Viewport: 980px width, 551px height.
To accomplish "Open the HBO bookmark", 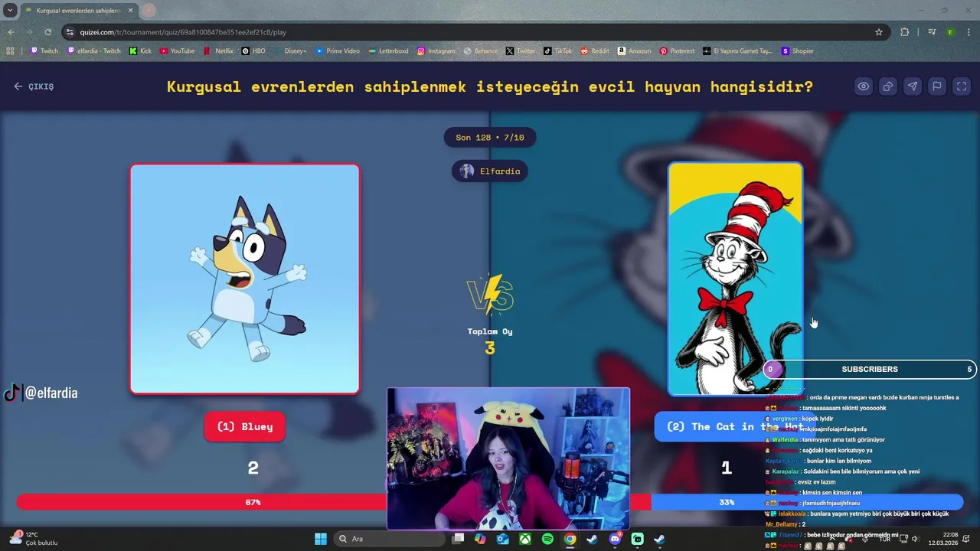I will click(253, 51).
